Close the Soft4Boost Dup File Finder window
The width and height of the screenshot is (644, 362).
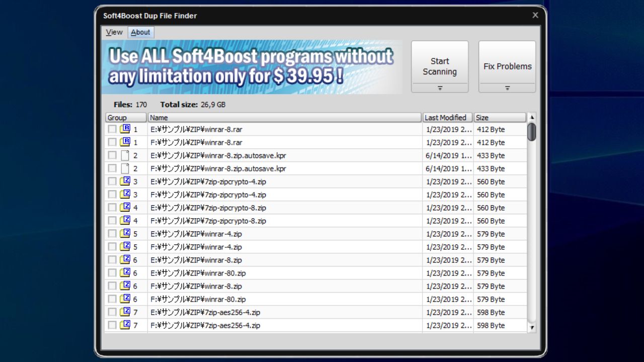[x=535, y=16]
